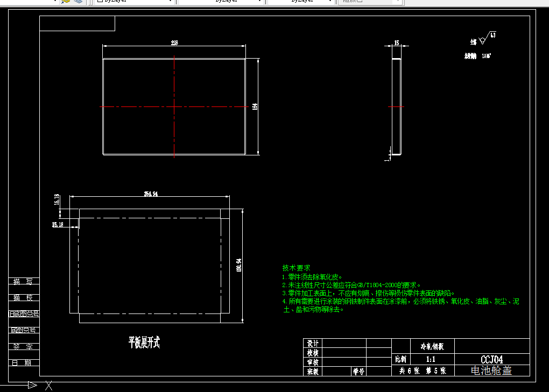Click the CCJ04 drawing number
The width and height of the screenshot is (549, 392).
point(492,360)
